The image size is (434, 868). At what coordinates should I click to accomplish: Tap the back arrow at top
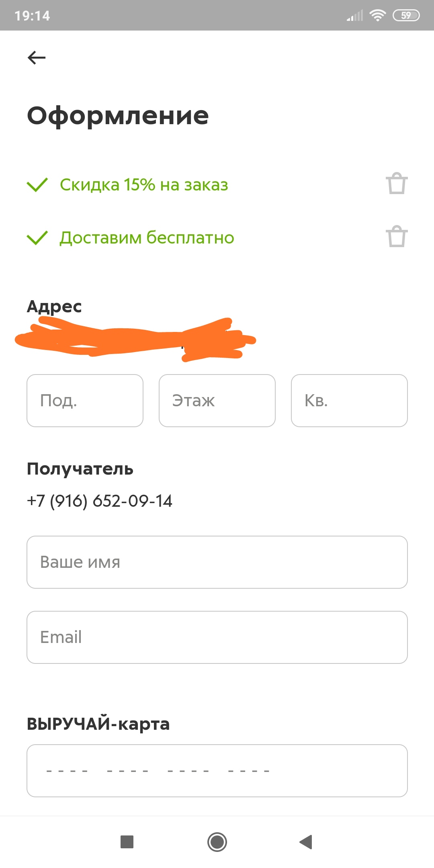coord(37,58)
